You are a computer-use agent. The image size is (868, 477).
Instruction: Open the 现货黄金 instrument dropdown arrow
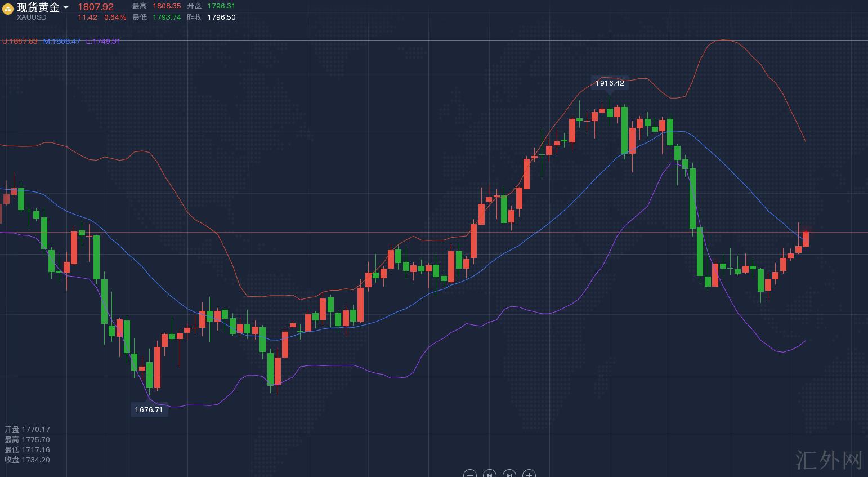tap(66, 8)
